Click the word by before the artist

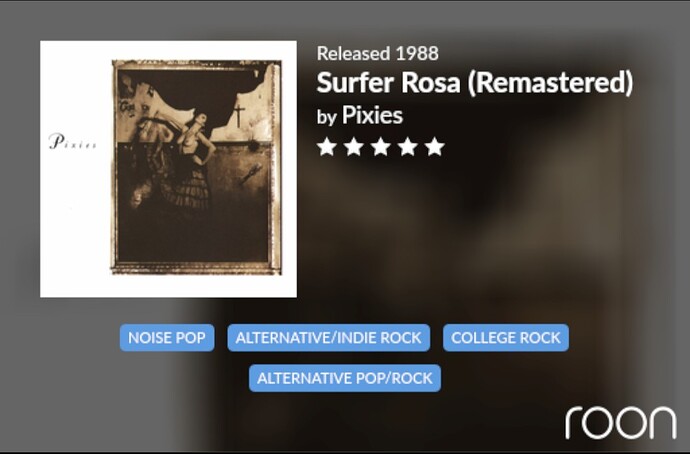[x=327, y=117]
